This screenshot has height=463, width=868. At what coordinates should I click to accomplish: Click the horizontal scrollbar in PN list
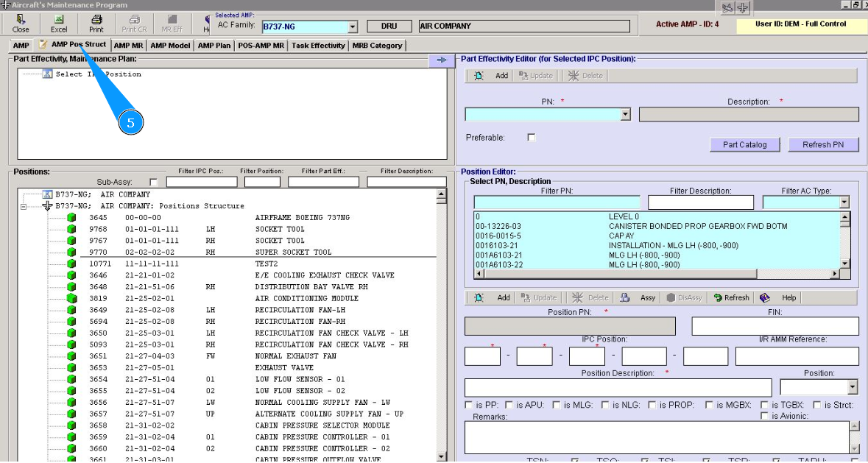tap(655, 274)
